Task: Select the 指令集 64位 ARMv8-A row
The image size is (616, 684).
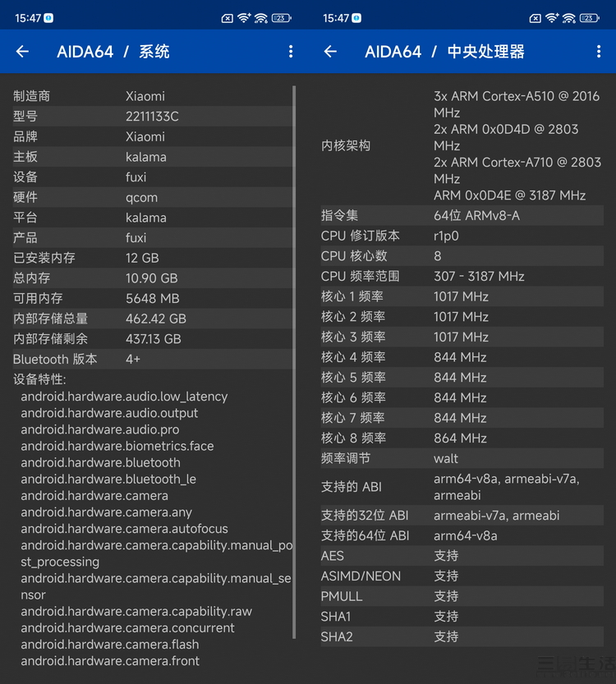Action: (x=460, y=216)
